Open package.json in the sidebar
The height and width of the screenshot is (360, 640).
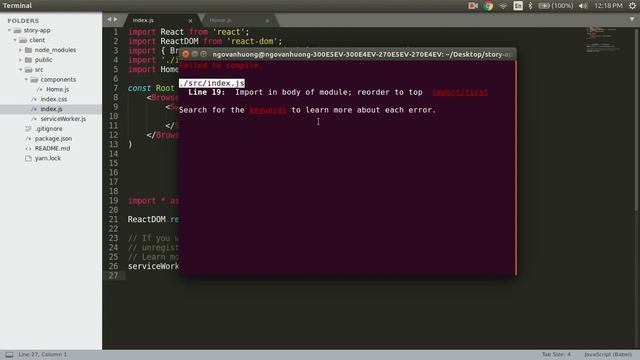(53, 138)
